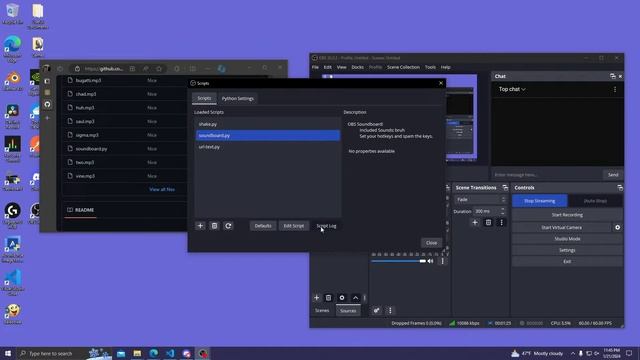Open OBS Studio from taskbar
The height and width of the screenshot is (360, 640).
click(x=203, y=353)
